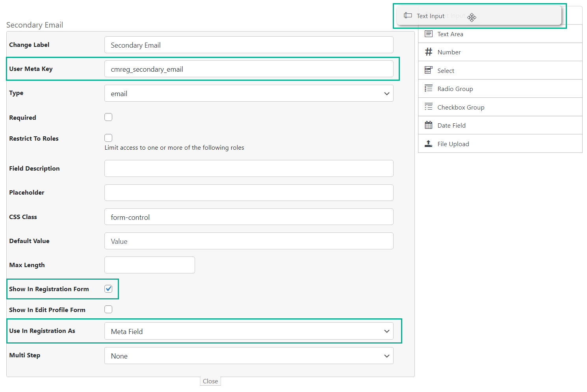Click the CSS Class input field
This screenshot has width=587, height=392.
coord(249,217)
